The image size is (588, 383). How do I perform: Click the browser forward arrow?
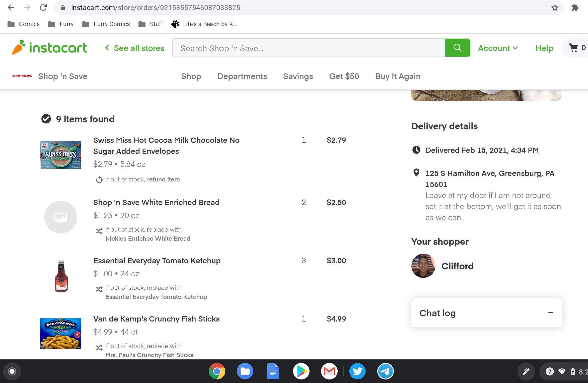[27, 8]
